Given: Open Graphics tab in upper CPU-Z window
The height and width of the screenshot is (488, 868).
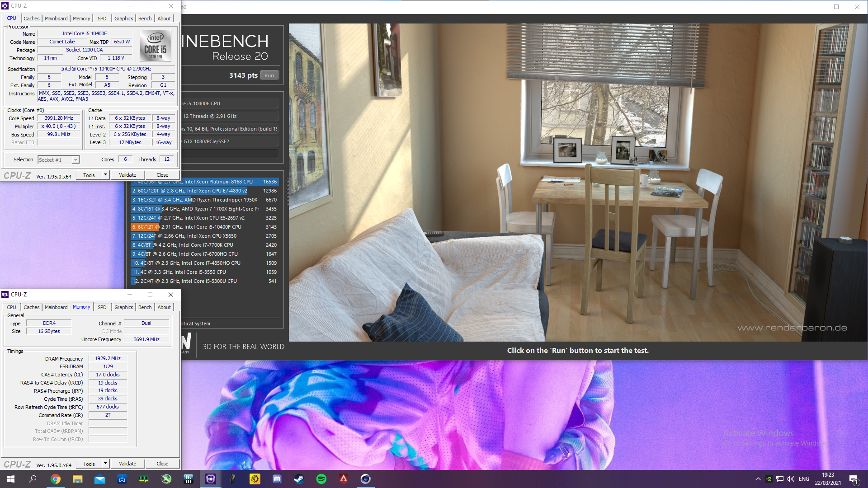Looking at the screenshot, I should pos(123,19).
